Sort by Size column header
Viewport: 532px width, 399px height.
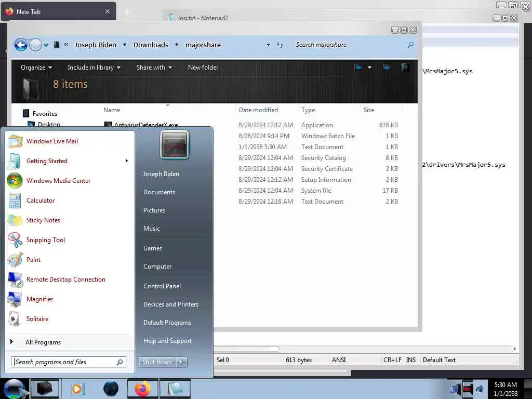[381, 110]
